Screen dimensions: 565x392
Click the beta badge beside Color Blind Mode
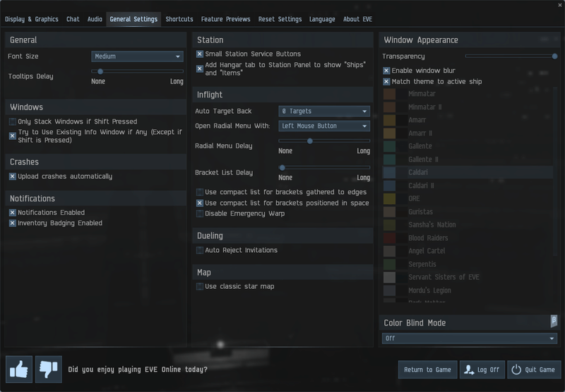click(x=554, y=320)
